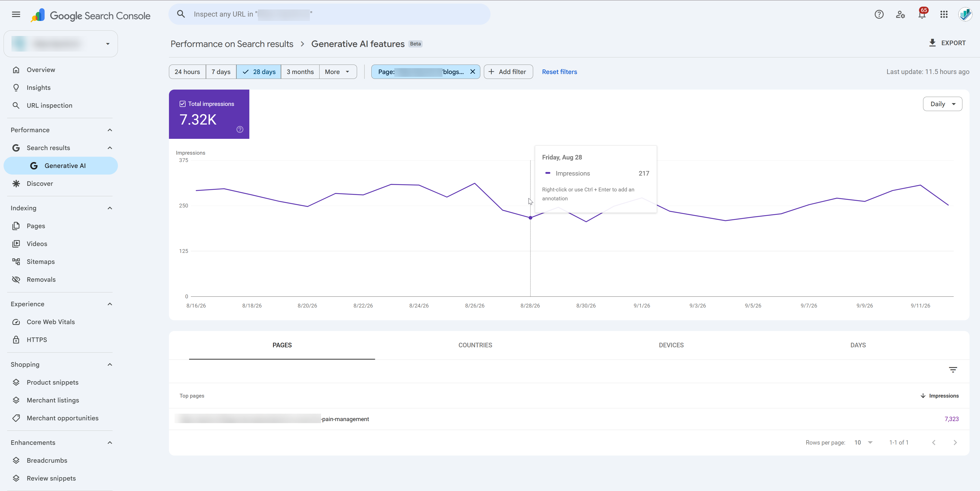The image size is (980, 491).
Task: Click the URL inspection magnifier icon
Action: [x=16, y=105]
